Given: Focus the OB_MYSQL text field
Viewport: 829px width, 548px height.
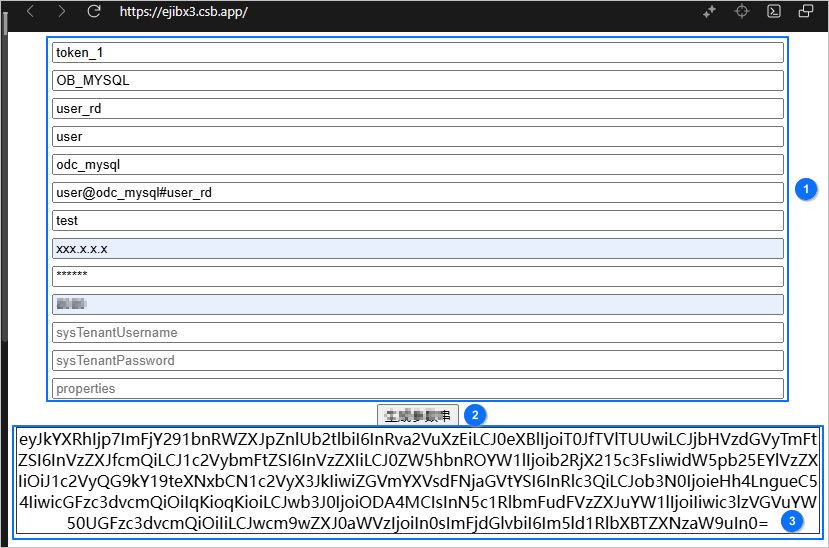Looking at the screenshot, I should point(417,81).
